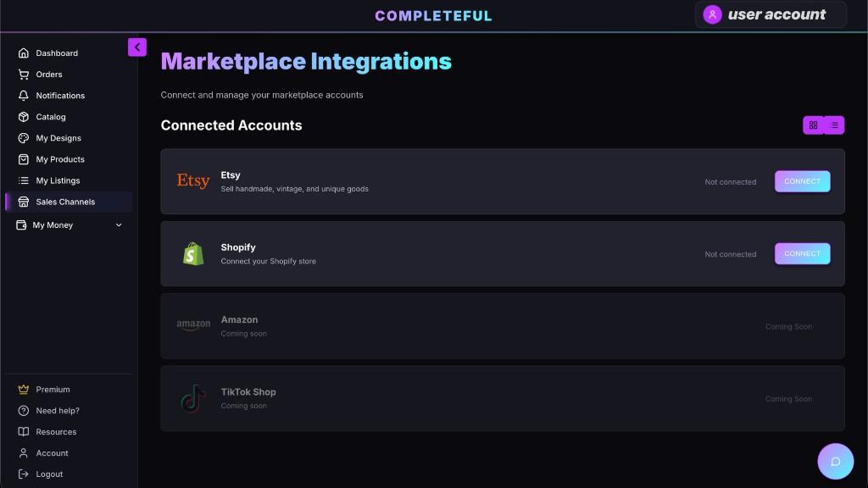868x488 pixels.
Task: Select the Orders cart icon
Action: coord(23,74)
